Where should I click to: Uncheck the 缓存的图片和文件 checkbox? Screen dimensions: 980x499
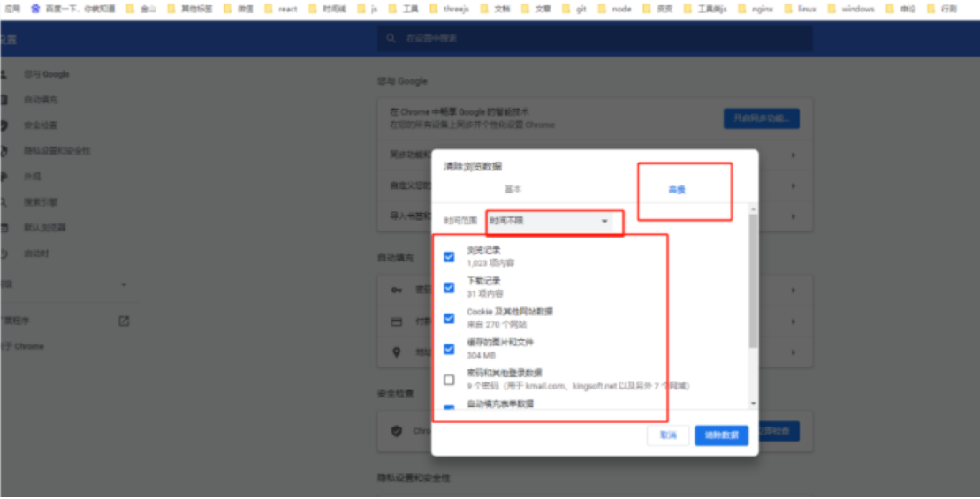point(449,349)
